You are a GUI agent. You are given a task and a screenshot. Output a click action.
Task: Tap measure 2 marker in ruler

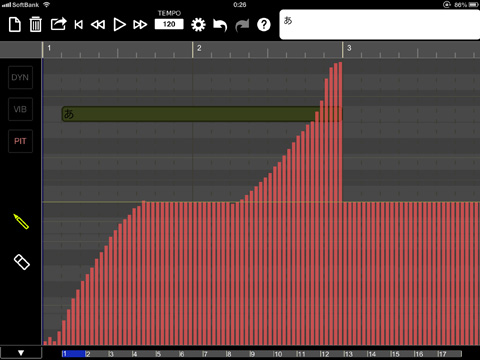click(x=199, y=48)
